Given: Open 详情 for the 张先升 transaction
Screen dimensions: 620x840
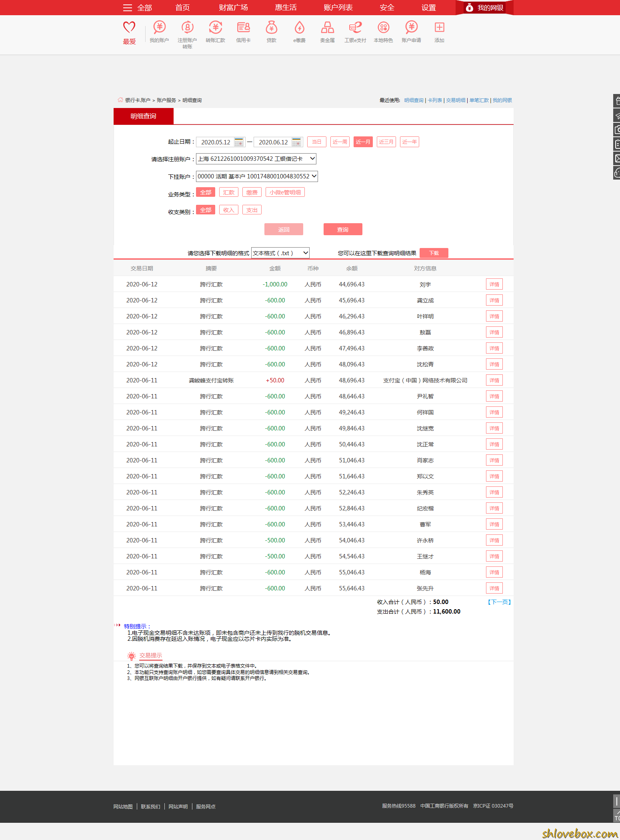Looking at the screenshot, I should tap(494, 588).
